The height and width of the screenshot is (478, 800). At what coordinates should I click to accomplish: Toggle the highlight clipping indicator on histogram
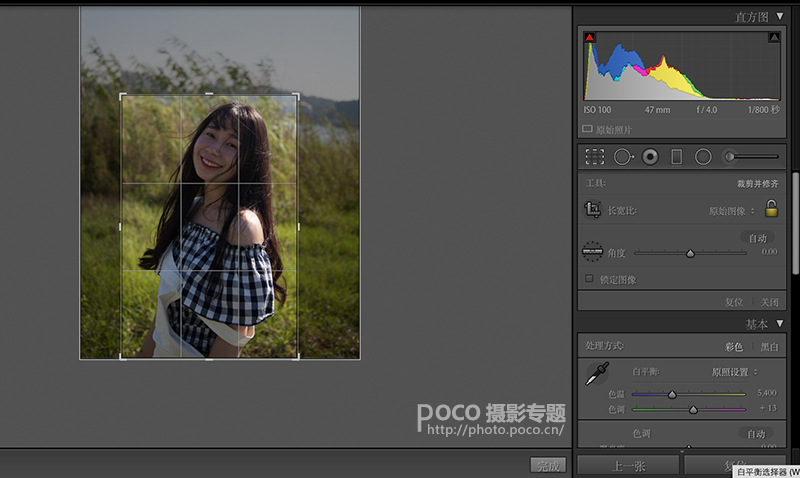pyautogui.click(x=774, y=37)
